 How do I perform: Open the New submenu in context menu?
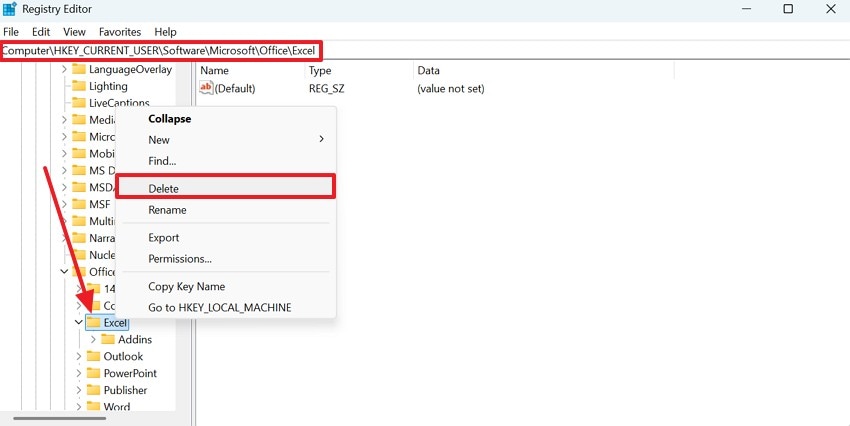pos(226,140)
